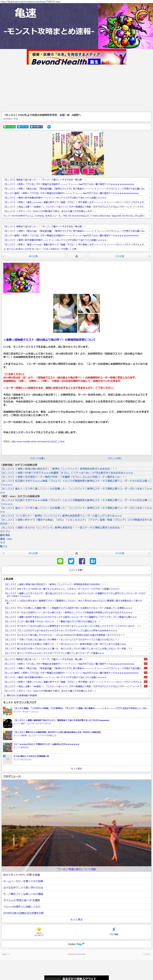Click the blue Twitter tweet button under the title

point(23,127)
